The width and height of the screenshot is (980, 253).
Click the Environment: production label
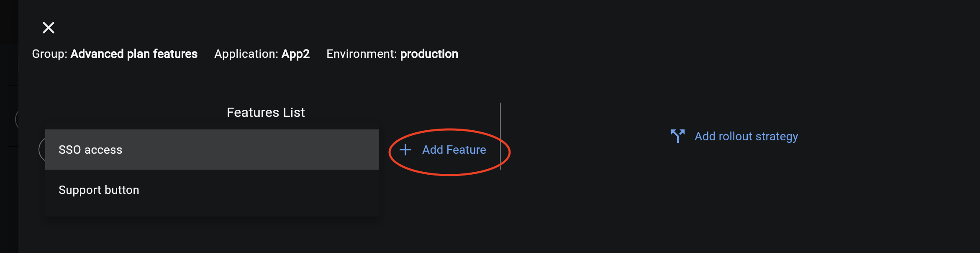pyautogui.click(x=392, y=54)
